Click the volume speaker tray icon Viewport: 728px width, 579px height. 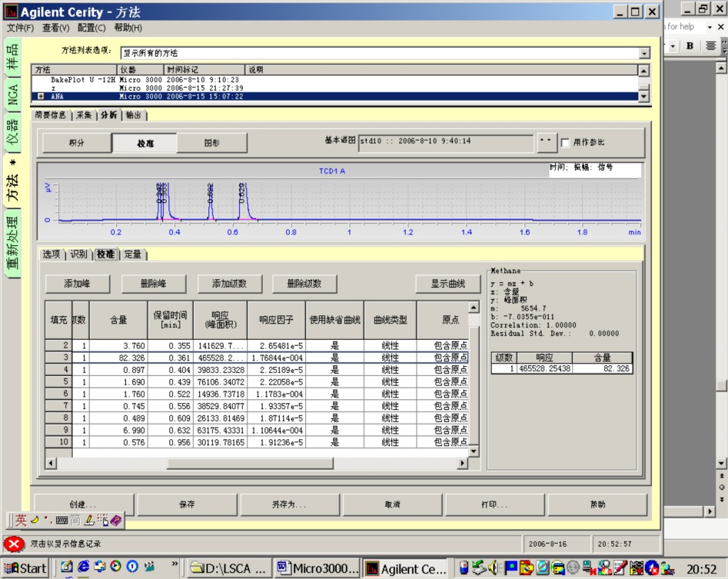click(x=493, y=567)
